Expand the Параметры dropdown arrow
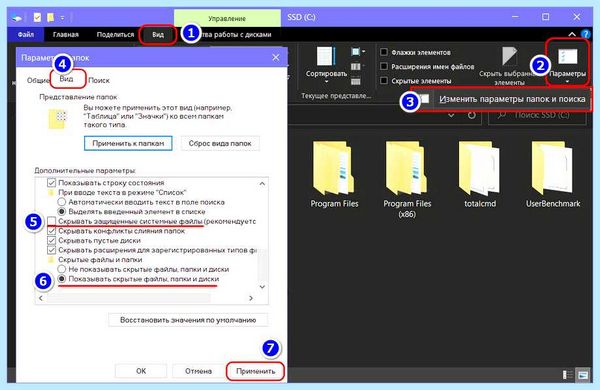This screenshot has width=600, height=390. 567,82
